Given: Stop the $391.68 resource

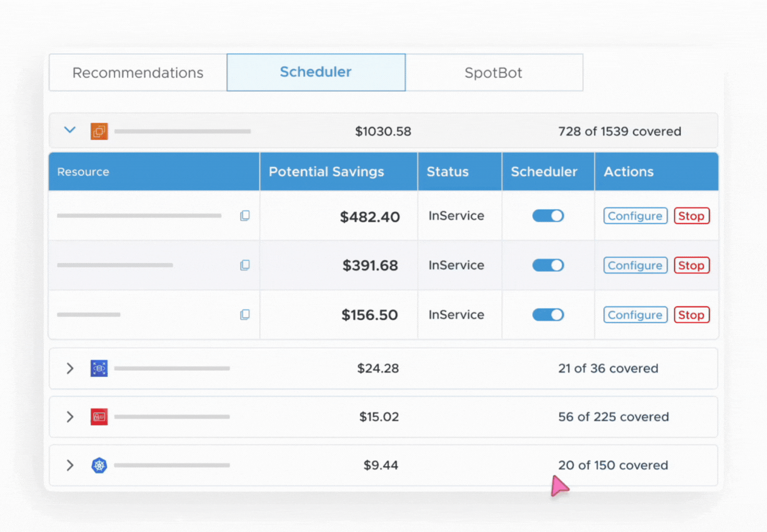Looking at the screenshot, I should [692, 265].
